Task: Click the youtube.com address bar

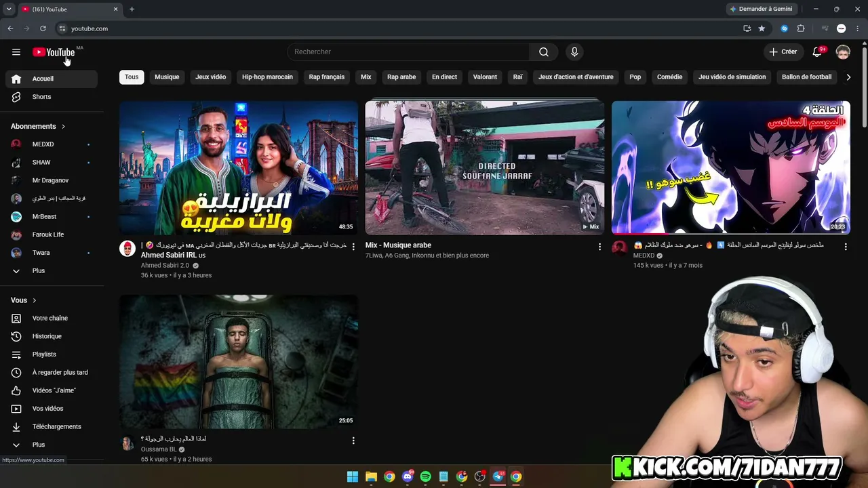Action: (x=400, y=28)
